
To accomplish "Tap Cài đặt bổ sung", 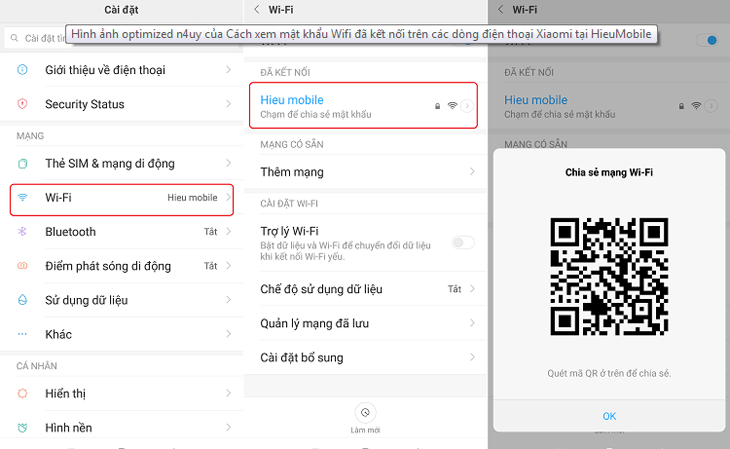I will point(365,357).
